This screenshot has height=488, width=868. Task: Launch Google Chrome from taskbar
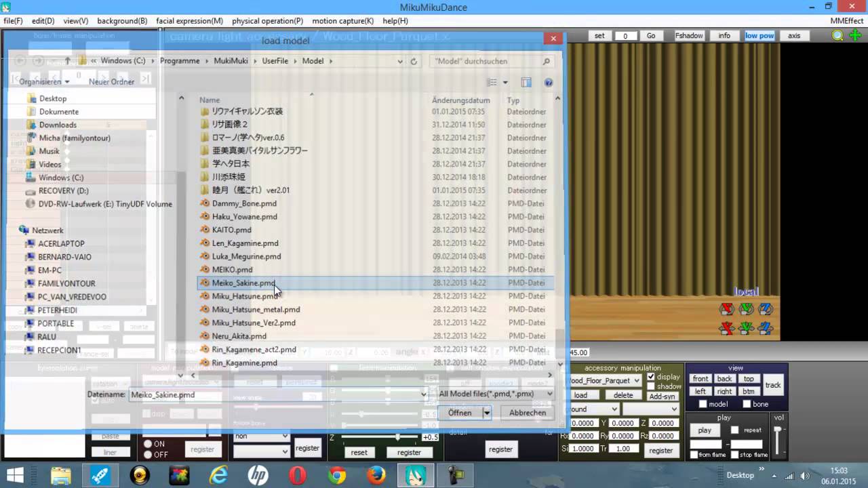point(336,476)
